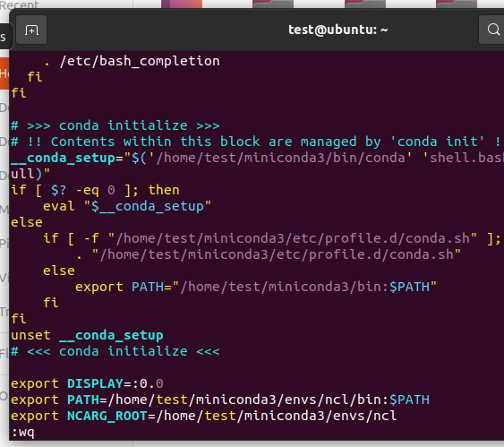The height and width of the screenshot is (447, 504).
Task: Click the 'if [ $? -eq 0 ]; then' line
Action: coord(95,190)
